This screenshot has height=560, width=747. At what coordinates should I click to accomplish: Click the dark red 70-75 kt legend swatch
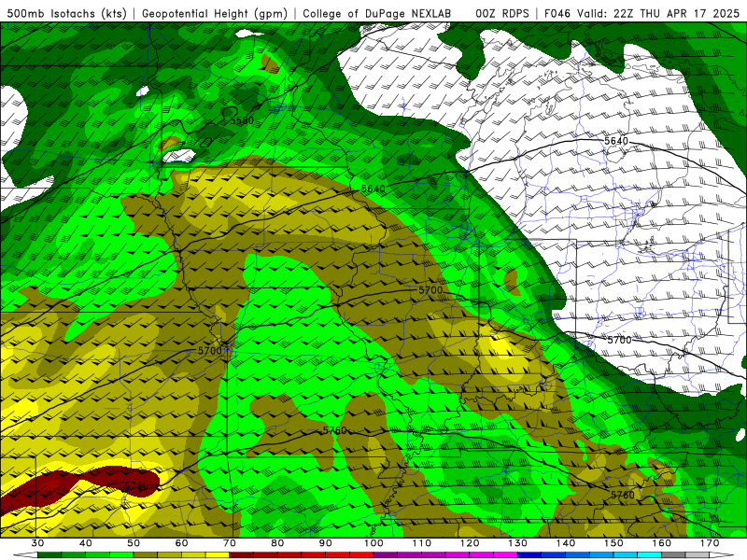click(242, 555)
